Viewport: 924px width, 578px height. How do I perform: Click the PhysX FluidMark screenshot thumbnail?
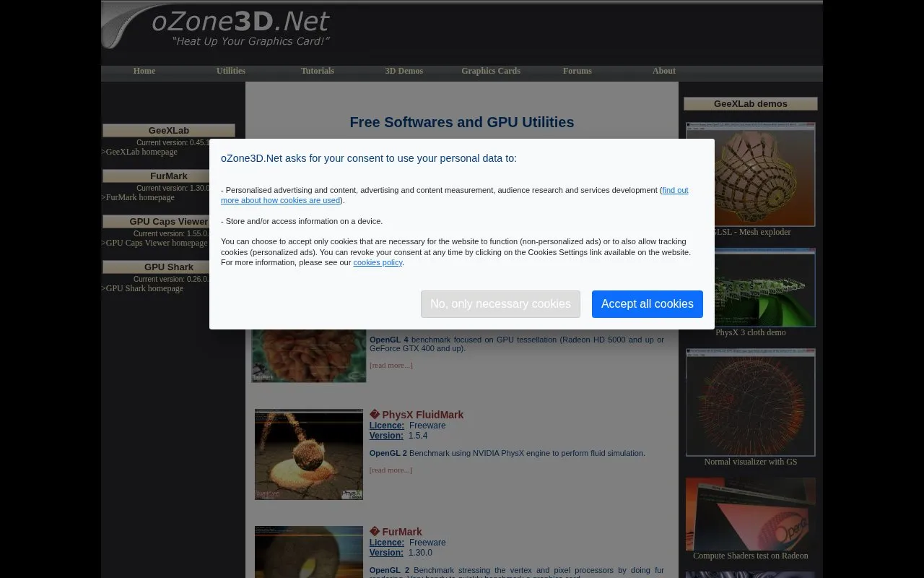[309, 454]
